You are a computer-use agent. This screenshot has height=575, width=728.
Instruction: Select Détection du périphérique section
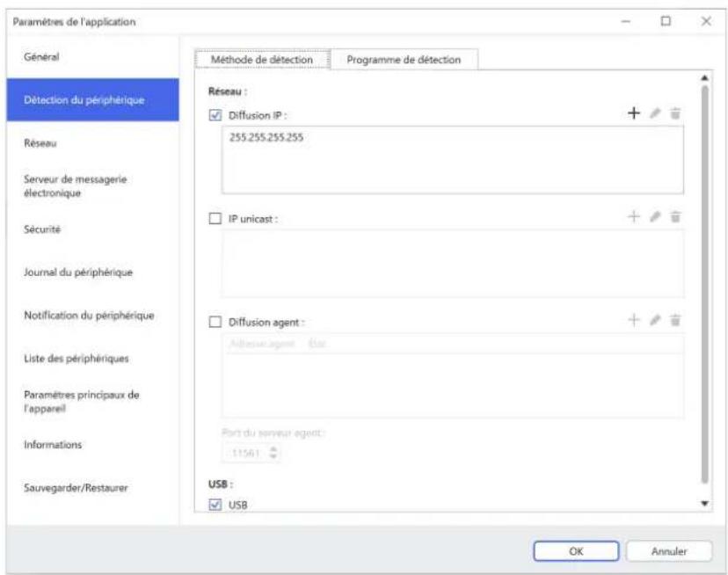point(93,100)
